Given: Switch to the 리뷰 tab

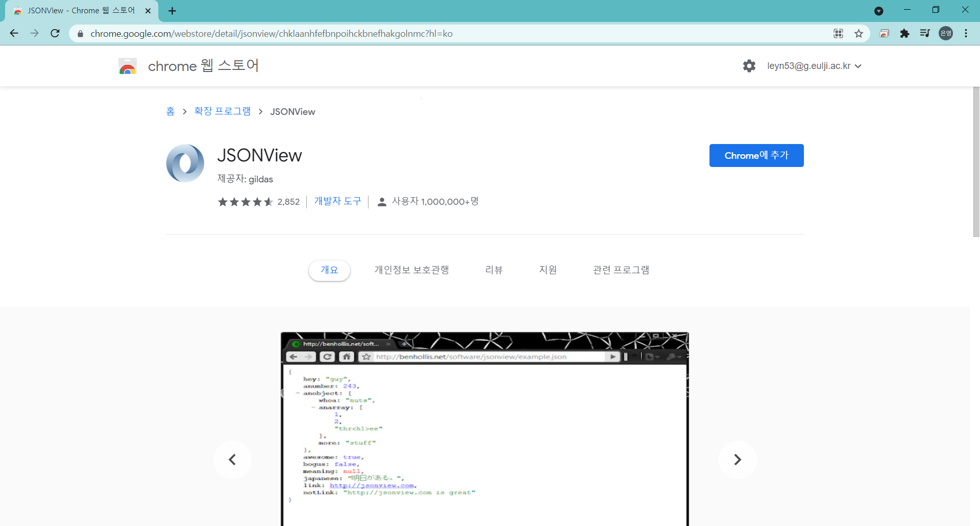Looking at the screenshot, I should point(494,270).
